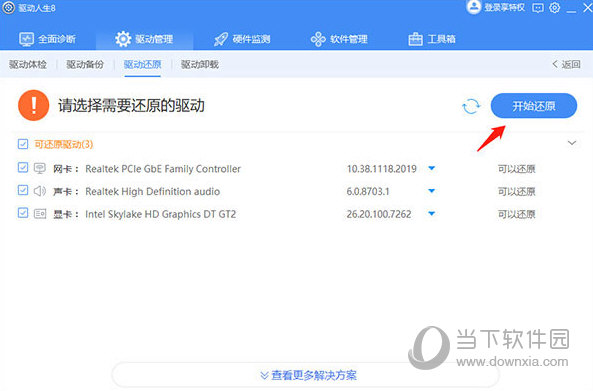Select the 驱动卸载 sub-tab
Image resolution: width=593 pixels, height=391 pixels.
click(x=200, y=64)
